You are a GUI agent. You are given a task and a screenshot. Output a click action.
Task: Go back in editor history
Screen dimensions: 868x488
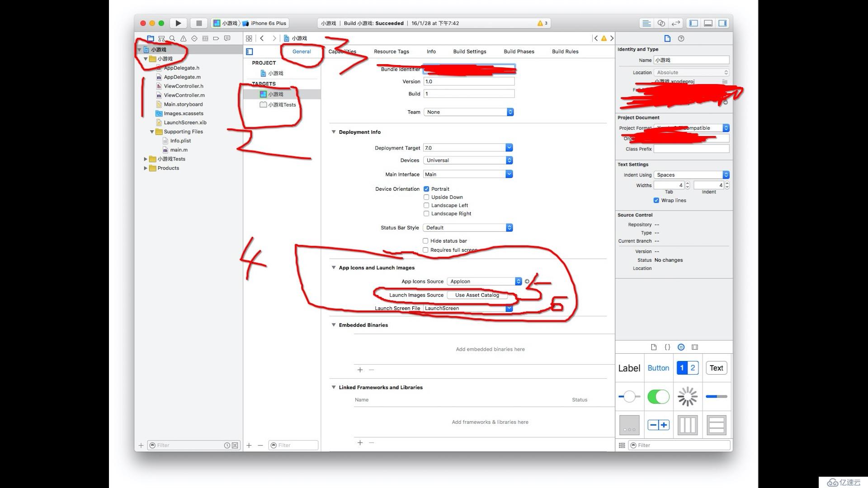coord(262,38)
